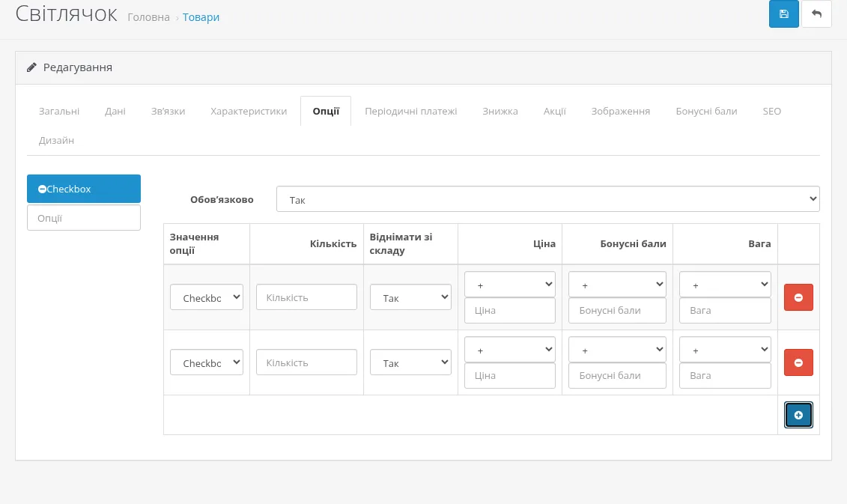
Task: Open the Обов'язково dropdown
Action: tap(547, 199)
